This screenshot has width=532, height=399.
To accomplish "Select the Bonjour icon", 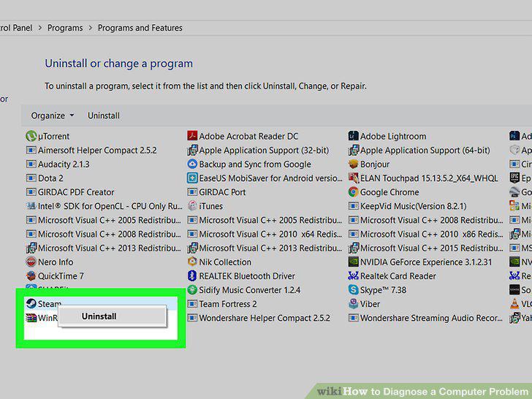I will click(x=353, y=164).
